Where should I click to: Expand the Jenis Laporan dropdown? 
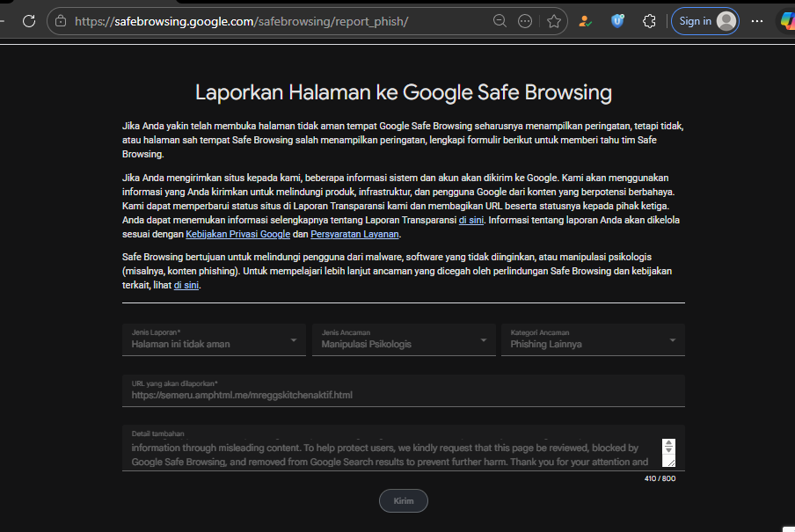click(214, 339)
